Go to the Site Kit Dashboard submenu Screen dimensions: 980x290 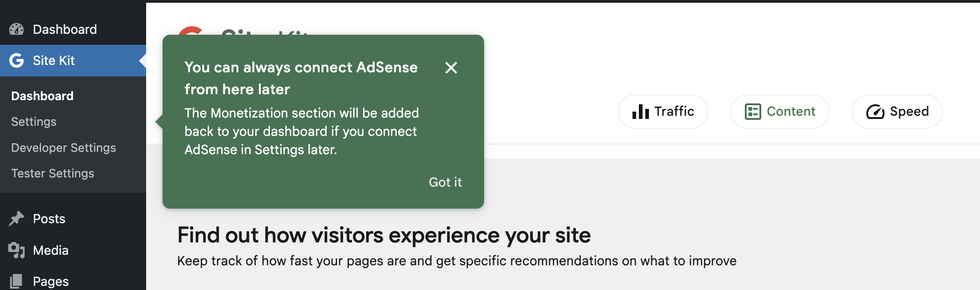click(x=42, y=96)
